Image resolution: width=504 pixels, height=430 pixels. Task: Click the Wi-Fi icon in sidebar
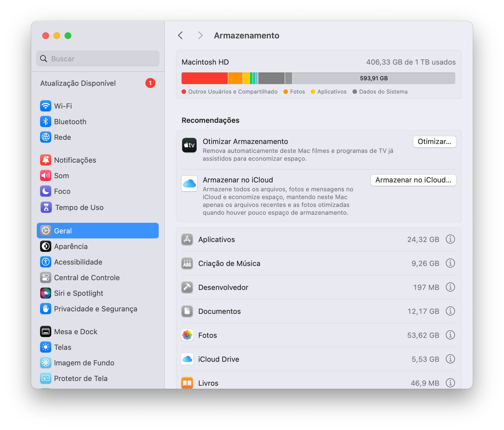pyautogui.click(x=46, y=106)
